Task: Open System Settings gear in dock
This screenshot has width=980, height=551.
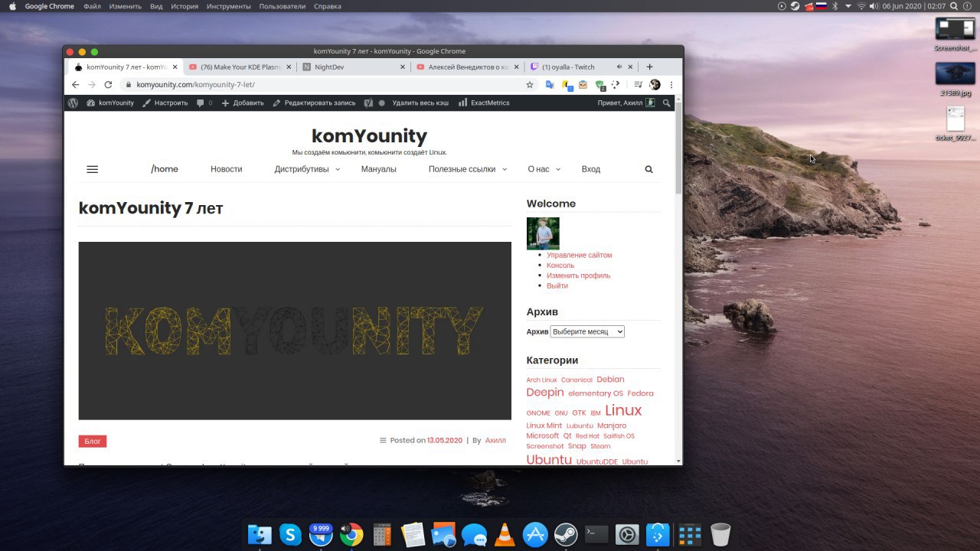Action: pos(627,534)
